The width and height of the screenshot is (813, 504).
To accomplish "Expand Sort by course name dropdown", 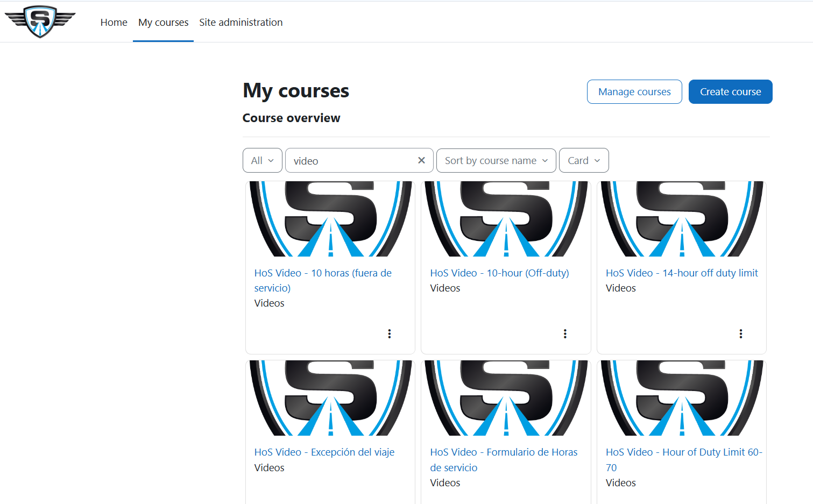I will [496, 160].
